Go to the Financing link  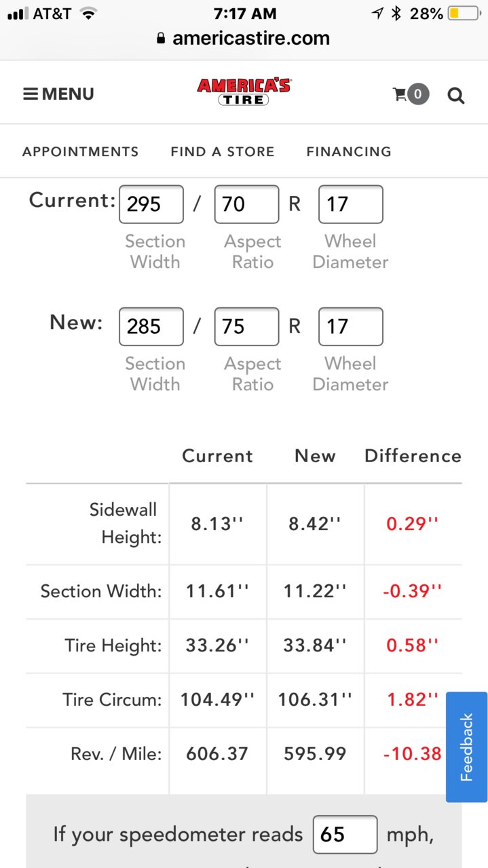[349, 151]
